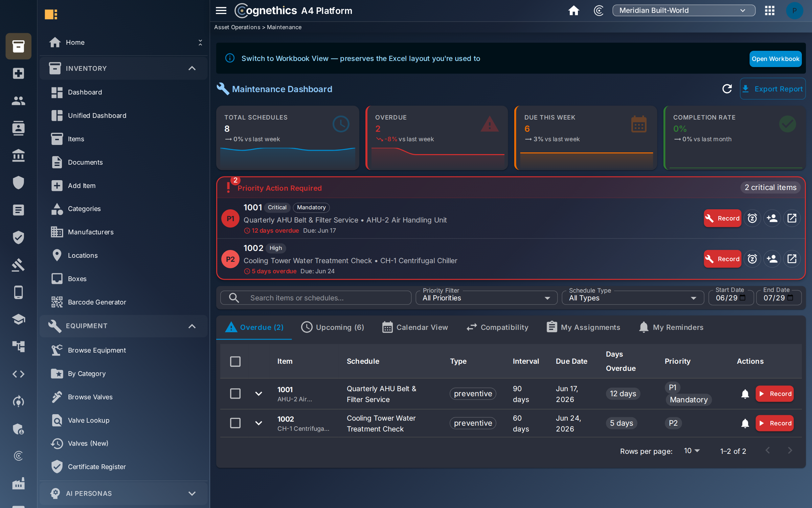Open the user avatar P

(x=794, y=10)
